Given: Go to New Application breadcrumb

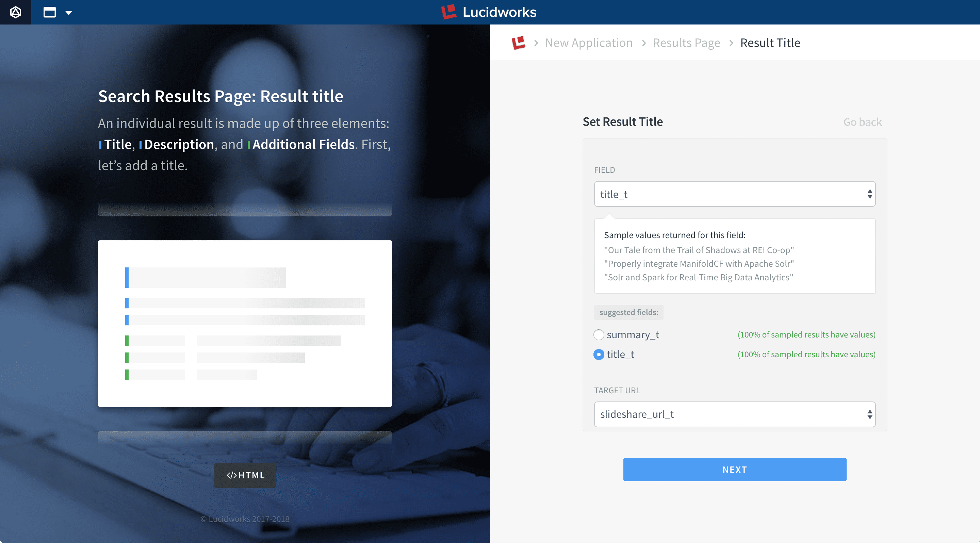Looking at the screenshot, I should pyautogui.click(x=589, y=43).
